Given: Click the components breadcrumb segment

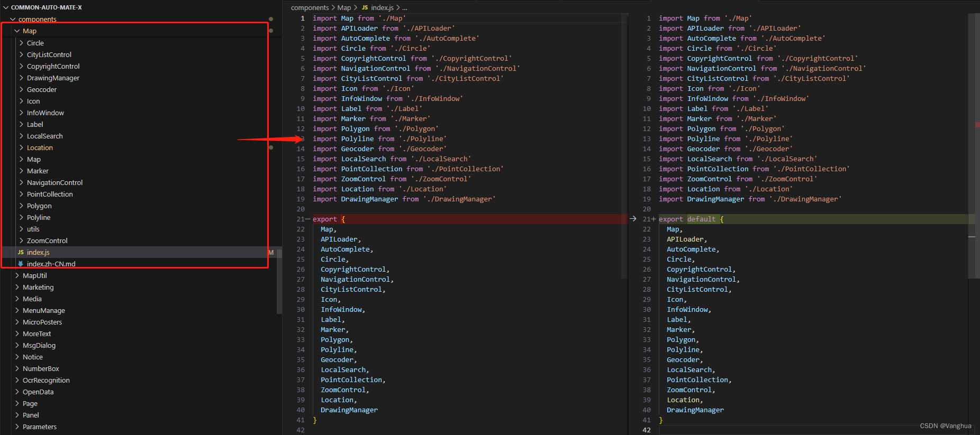Looking at the screenshot, I should click(310, 7).
